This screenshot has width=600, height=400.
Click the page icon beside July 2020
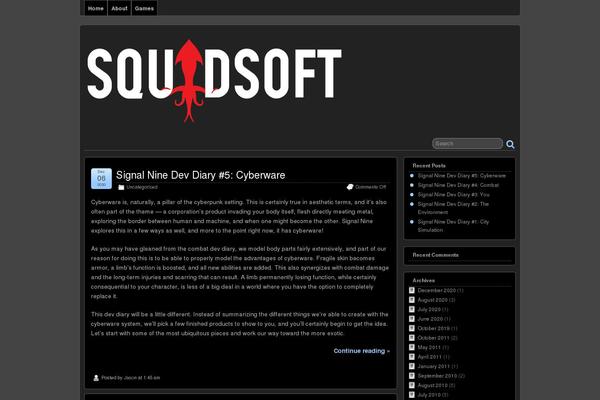(x=412, y=309)
